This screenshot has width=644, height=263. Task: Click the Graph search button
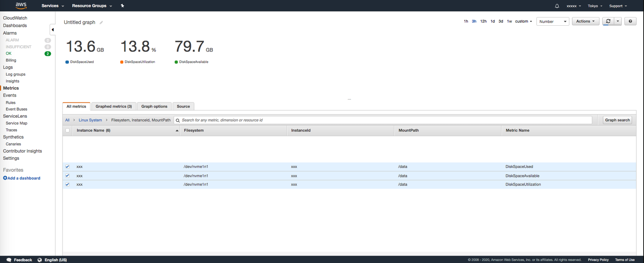pos(617,120)
